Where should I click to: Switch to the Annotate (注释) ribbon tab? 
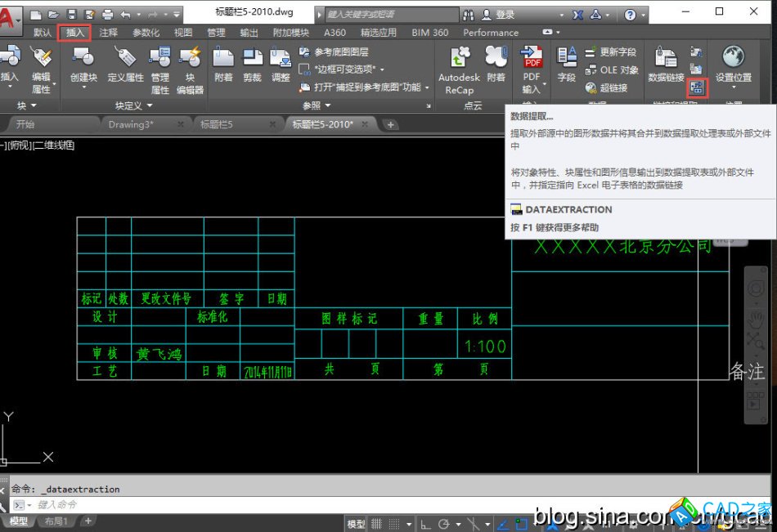point(108,33)
